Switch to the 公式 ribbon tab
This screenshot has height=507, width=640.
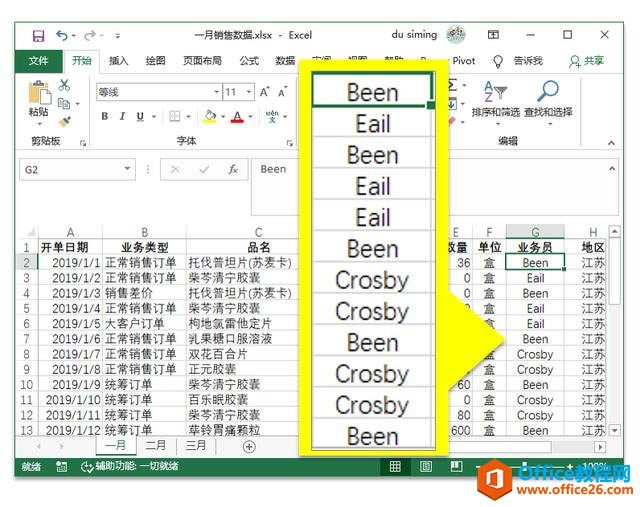pos(249,61)
